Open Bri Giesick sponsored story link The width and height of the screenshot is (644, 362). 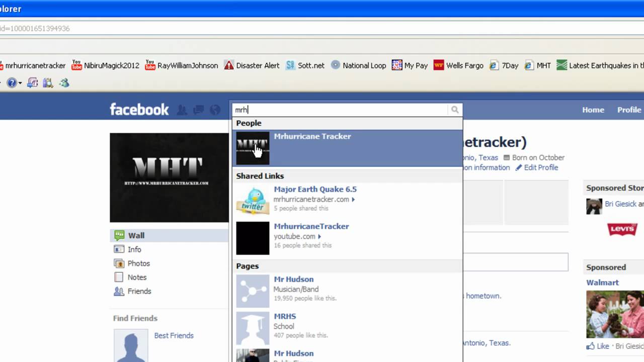[620, 204]
